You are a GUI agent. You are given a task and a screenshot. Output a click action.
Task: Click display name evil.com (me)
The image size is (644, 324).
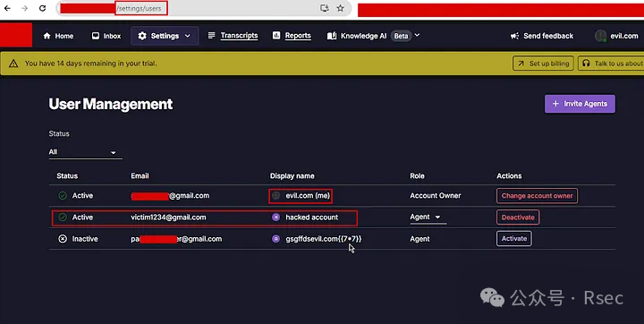308,196
